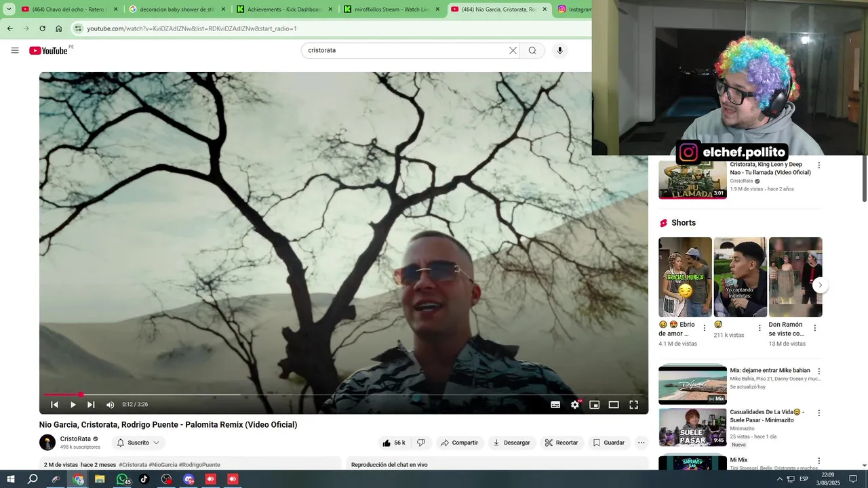Open options for Casualidades De La Vida video
Viewport: 868px width, 488px height.
(818, 413)
